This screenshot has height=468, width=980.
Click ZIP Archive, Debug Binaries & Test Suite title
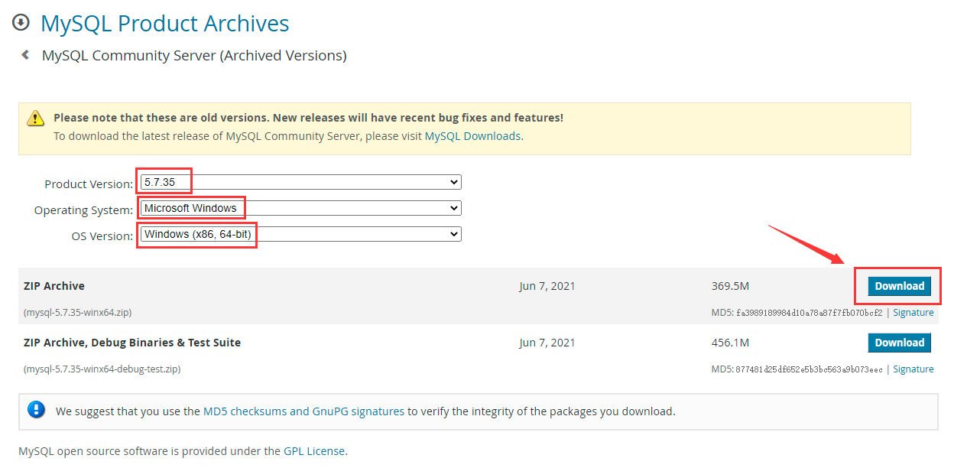(x=132, y=343)
